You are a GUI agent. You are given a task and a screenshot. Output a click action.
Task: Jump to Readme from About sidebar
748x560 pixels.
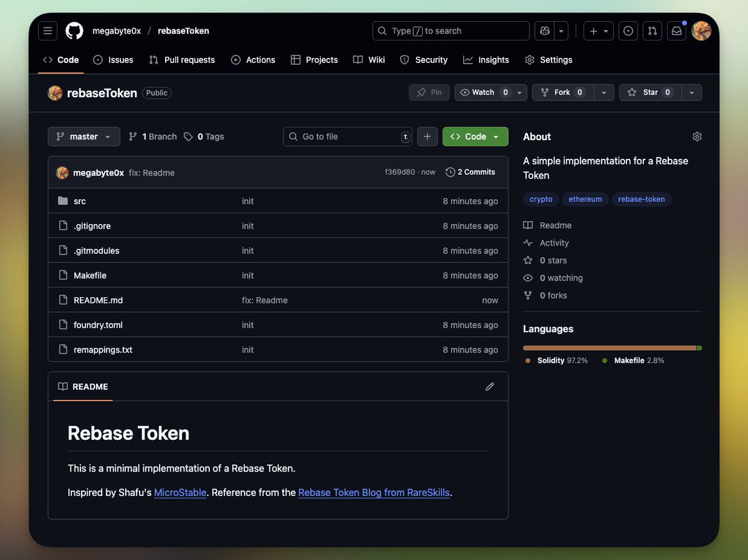tap(548, 225)
